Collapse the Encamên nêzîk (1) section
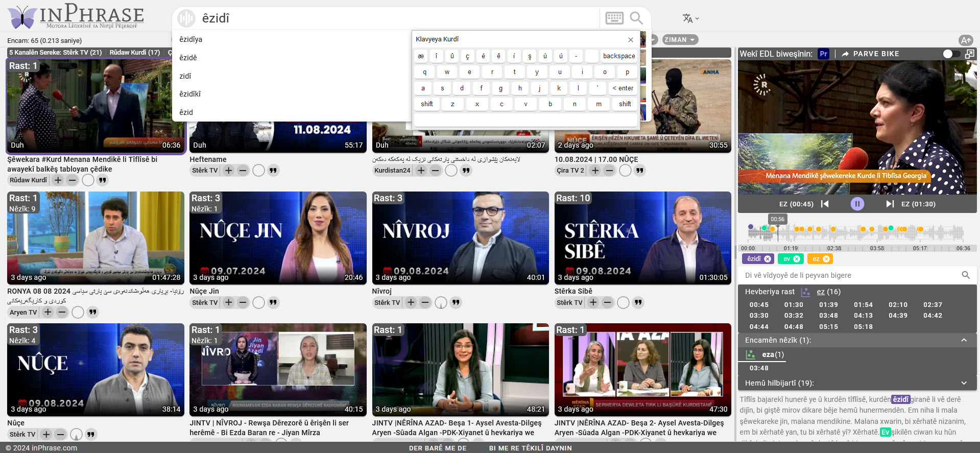 964,340
